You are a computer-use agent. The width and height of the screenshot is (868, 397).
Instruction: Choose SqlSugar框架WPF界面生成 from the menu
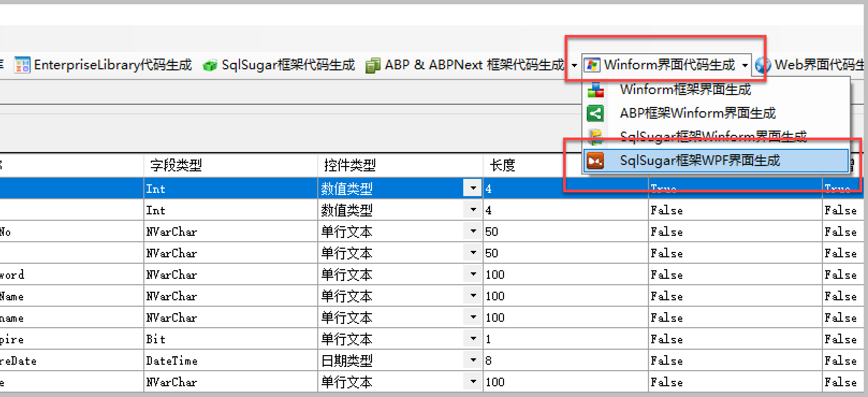click(x=717, y=160)
